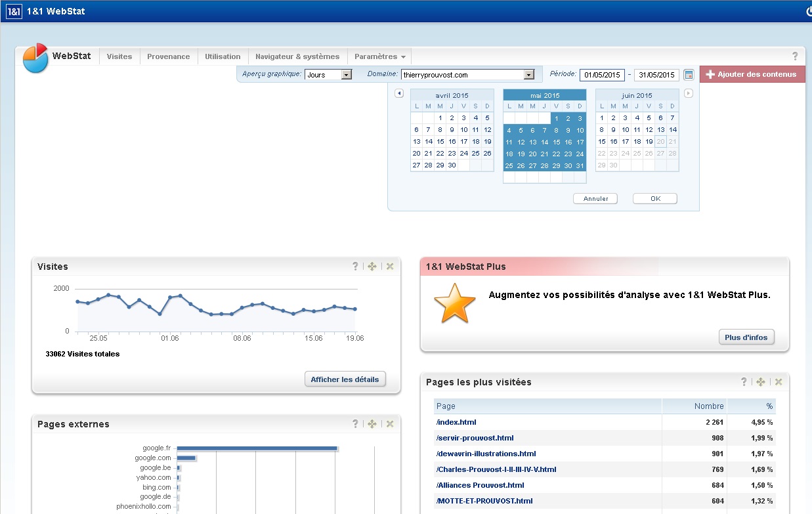Screen dimensions: 812x514
Task: Click the Ajouter des contenus button
Action: pyautogui.click(x=752, y=74)
